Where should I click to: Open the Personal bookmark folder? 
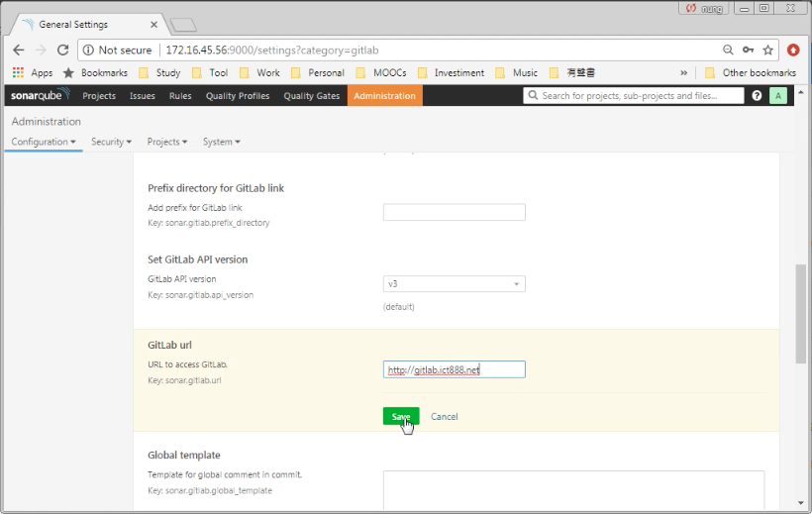tap(318, 72)
